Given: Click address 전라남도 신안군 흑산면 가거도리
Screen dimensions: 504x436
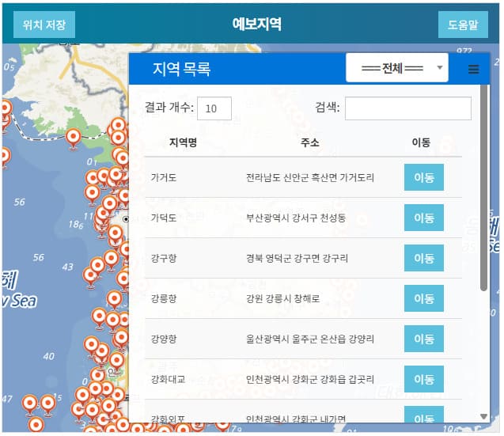Looking at the screenshot, I should click(310, 177).
